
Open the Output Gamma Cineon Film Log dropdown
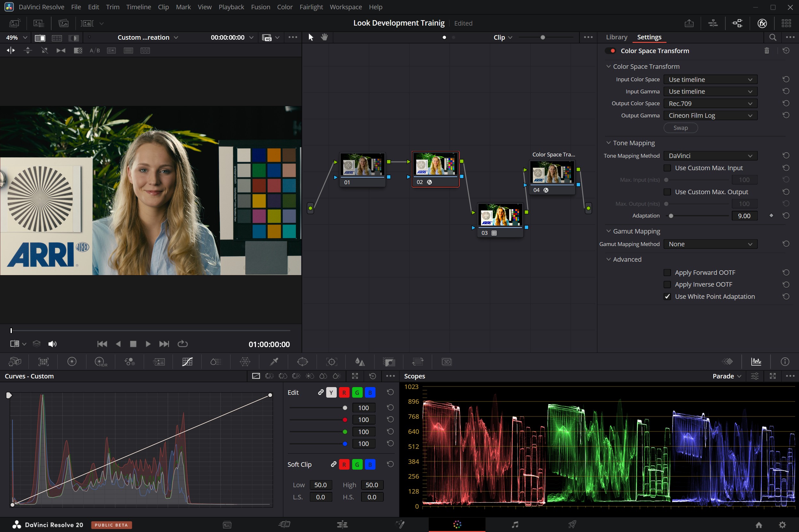[x=710, y=116]
